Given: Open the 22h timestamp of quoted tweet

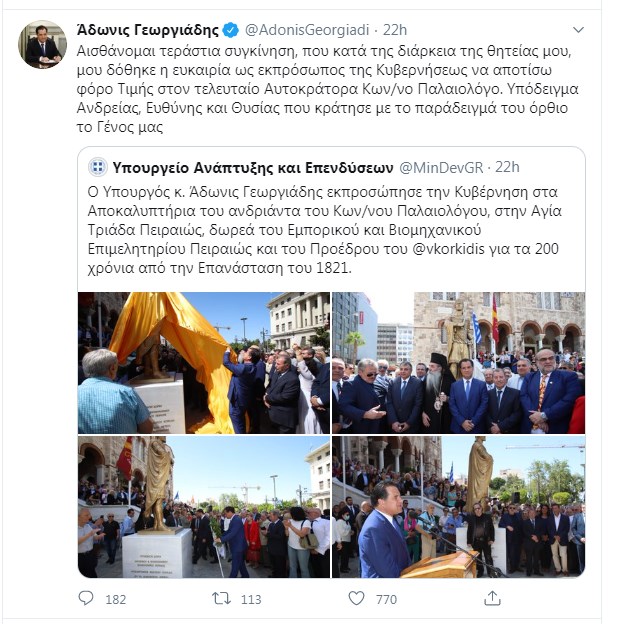Looking at the screenshot, I should coord(507,167).
